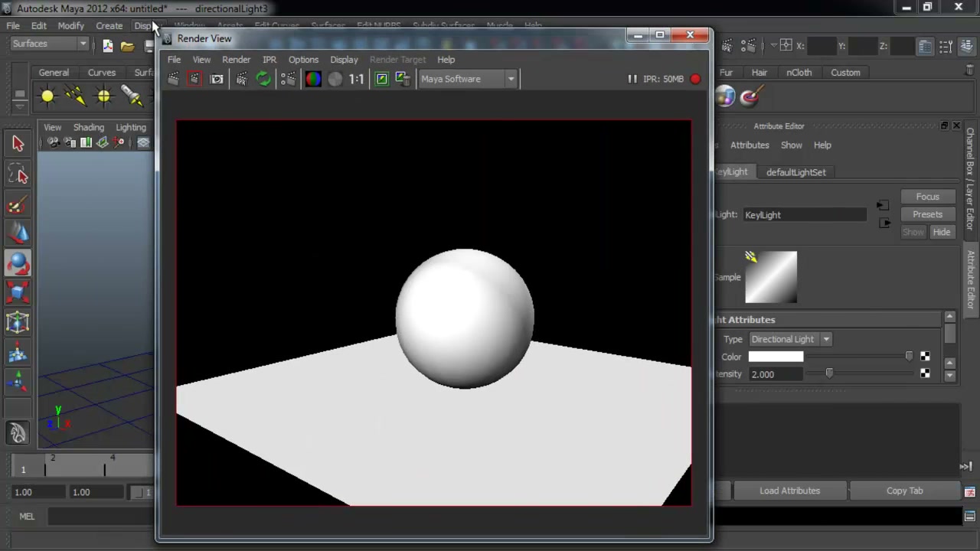Stop IPR with the red circle button
This screenshot has width=980, height=551.
pyautogui.click(x=695, y=79)
